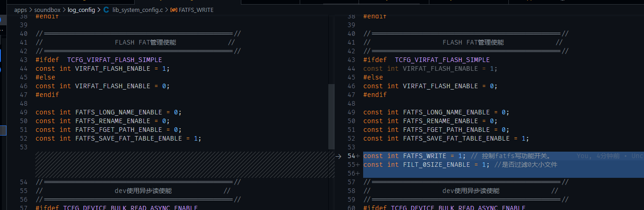Click 'FATFS_RENAME_ENABLE = 0;' in the original pane

tap(123, 121)
